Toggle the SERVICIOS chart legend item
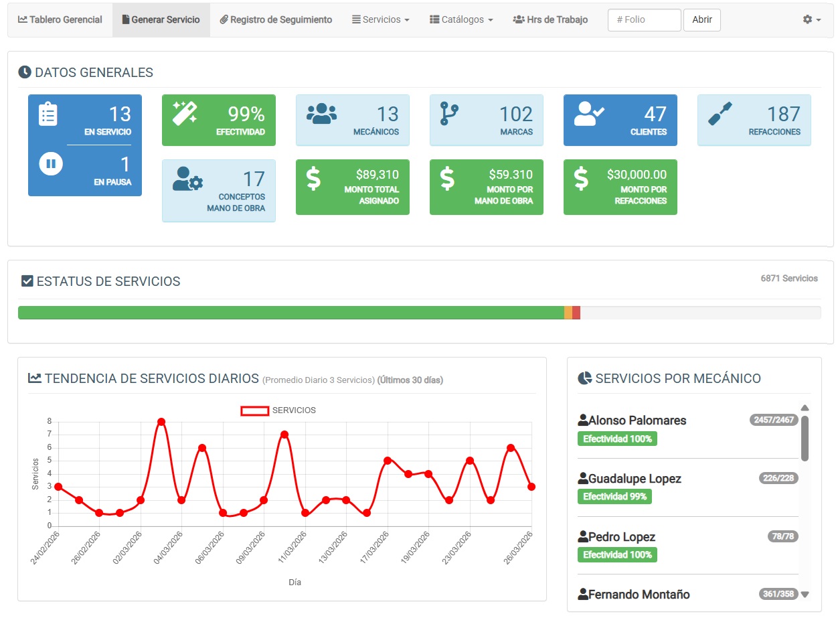The height and width of the screenshot is (618, 840). (278, 410)
